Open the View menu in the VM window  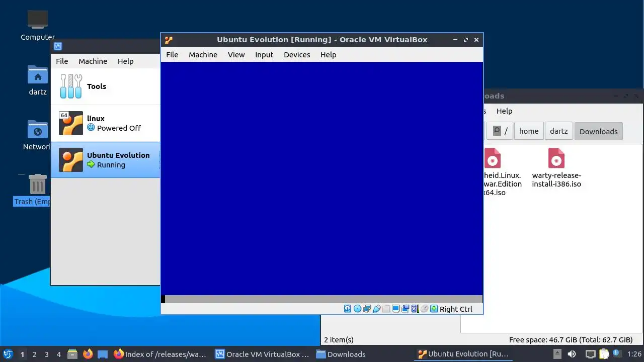click(236, 55)
